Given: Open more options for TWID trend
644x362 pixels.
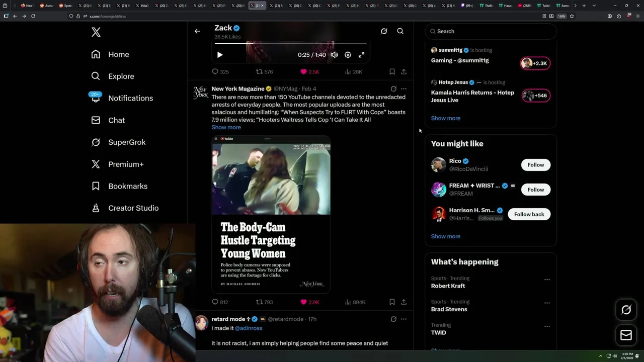Looking at the screenshot, I should pyautogui.click(x=547, y=326).
